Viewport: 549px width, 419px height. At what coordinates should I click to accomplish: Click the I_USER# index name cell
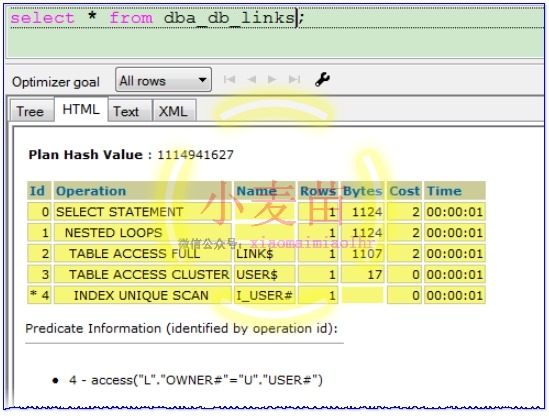coord(264,295)
